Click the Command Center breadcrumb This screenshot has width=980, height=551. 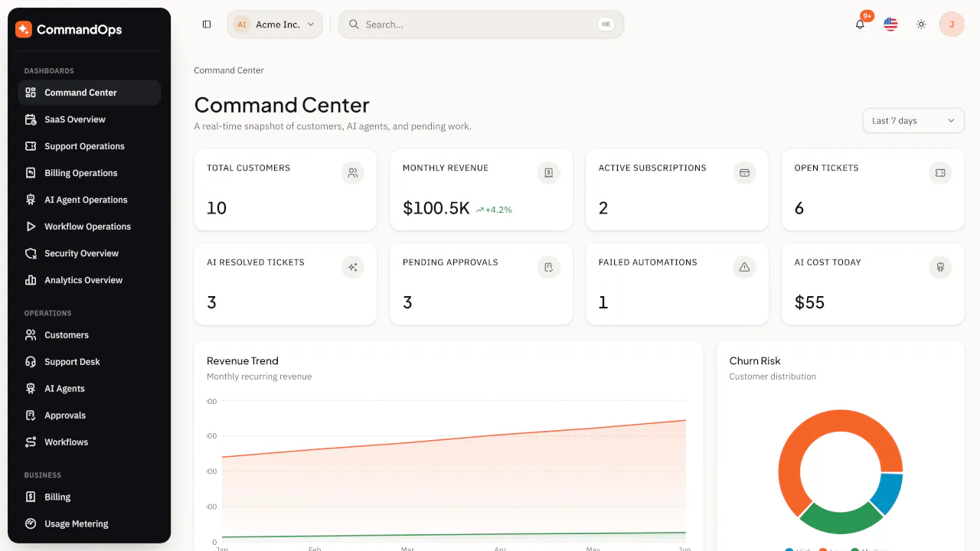(x=229, y=70)
